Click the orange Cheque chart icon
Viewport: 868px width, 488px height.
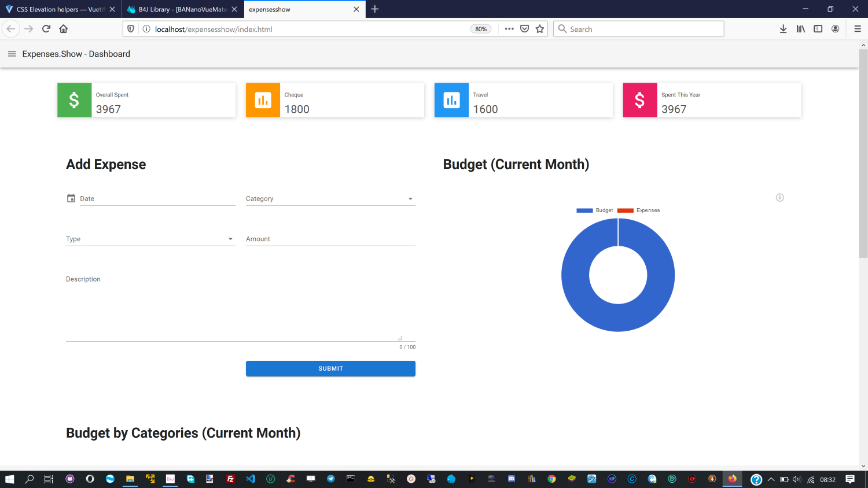pyautogui.click(x=263, y=100)
